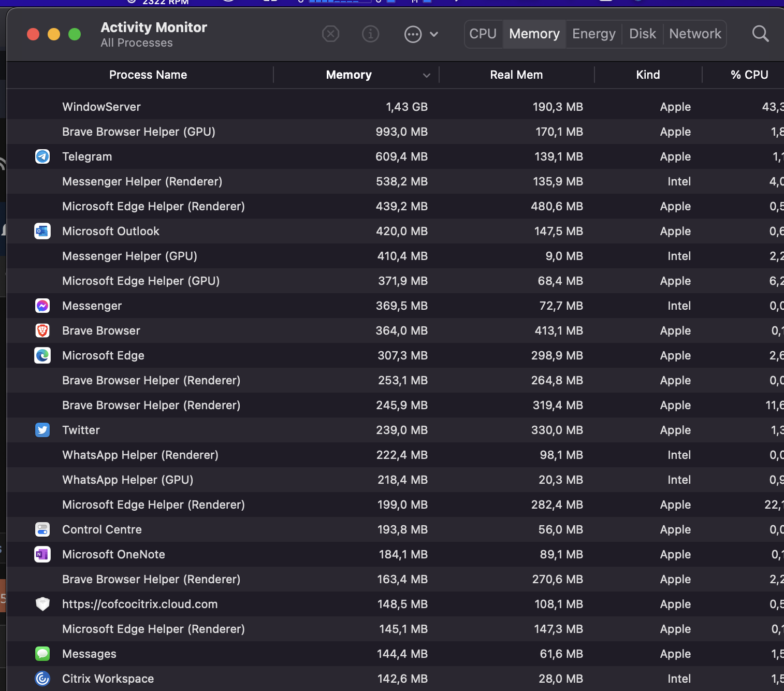Click the Telegram app icon
Image resolution: width=784 pixels, height=691 pixels.
(42, 156)
